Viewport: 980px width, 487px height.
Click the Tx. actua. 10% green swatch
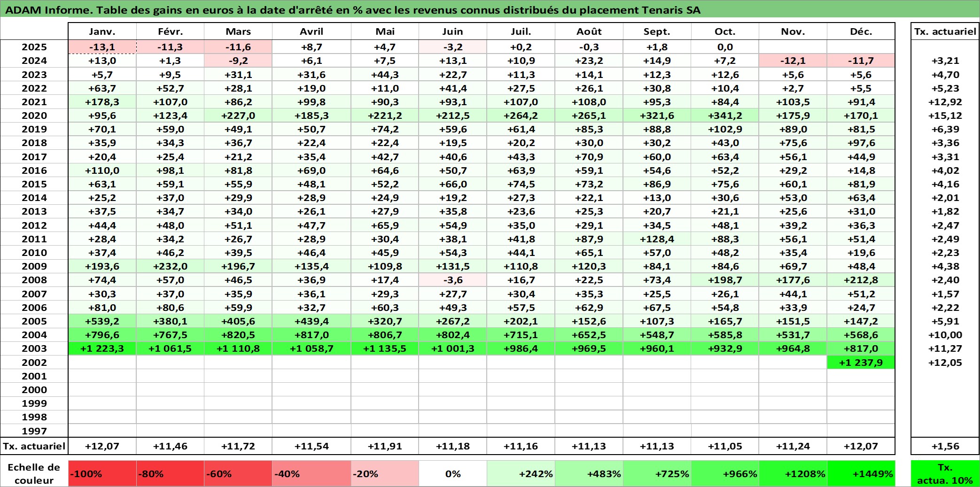(x=945, y=473)
